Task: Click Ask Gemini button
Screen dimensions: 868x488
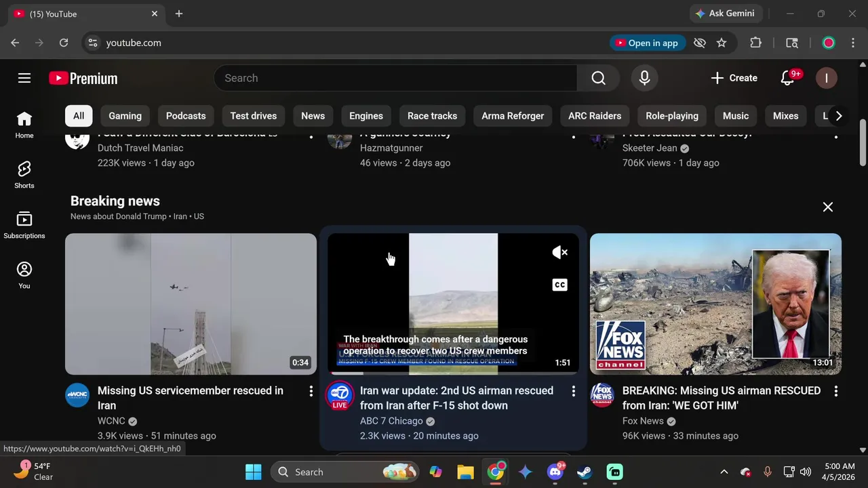Action: coord(727,14)
